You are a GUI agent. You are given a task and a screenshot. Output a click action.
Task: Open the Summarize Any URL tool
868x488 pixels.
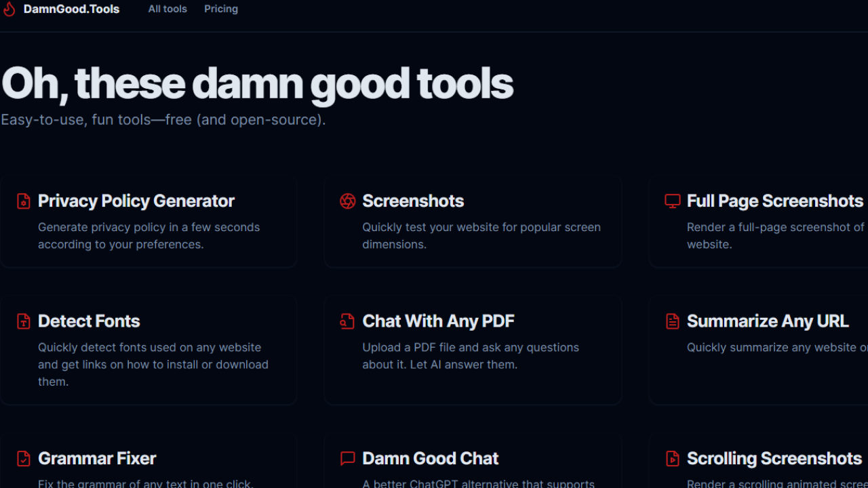(768, 321)
